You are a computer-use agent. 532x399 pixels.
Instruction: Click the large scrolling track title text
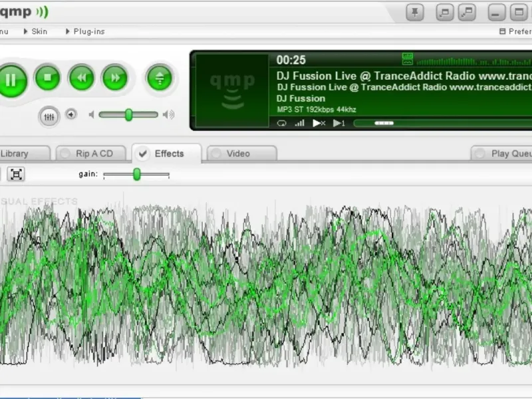point(404,76)
